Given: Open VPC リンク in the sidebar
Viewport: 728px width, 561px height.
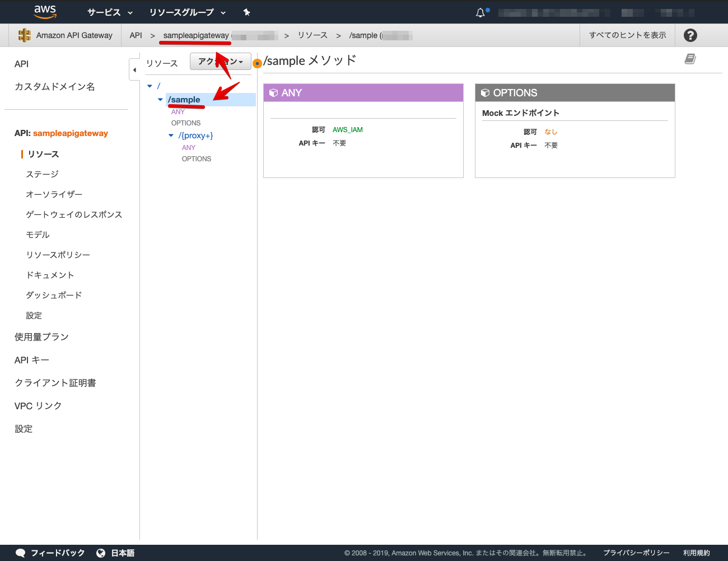Looking at the screenshot, I should pyautogui.click(x=38, y=406).
